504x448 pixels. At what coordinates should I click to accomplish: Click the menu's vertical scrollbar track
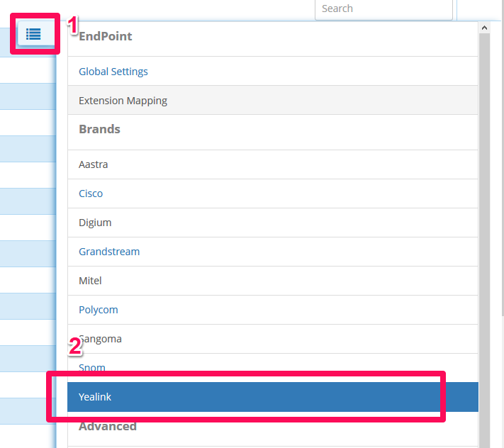tap(484, 240)
